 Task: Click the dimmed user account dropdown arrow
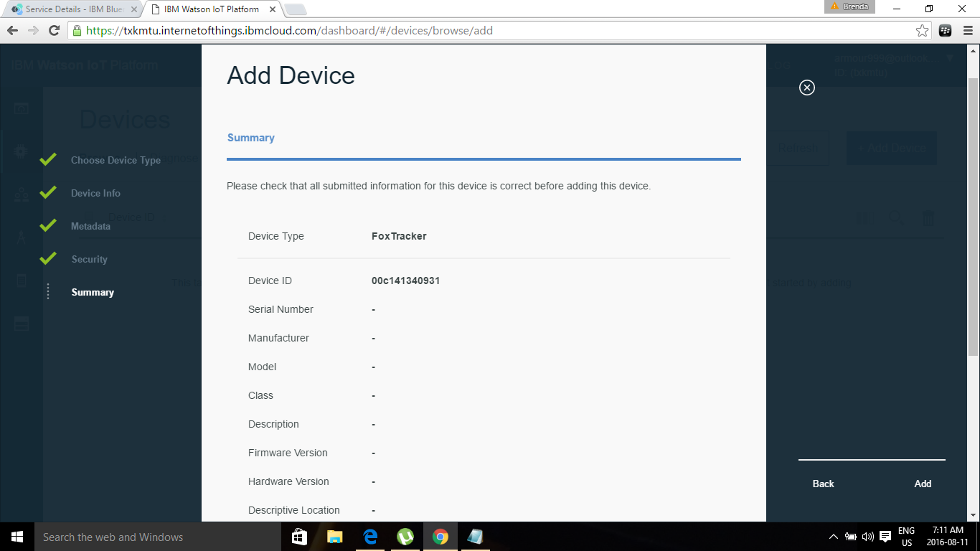click(950, 58)
